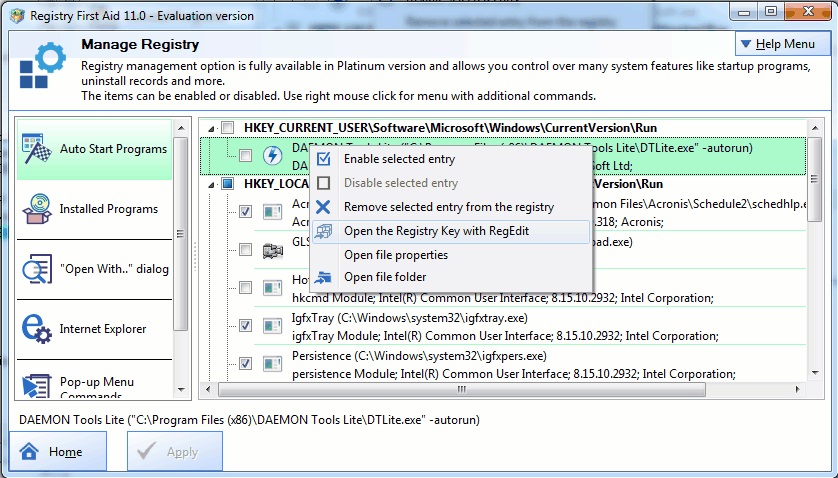Click the Persistence entry icon
Screen dimensions: 838x478
(273, 364)
